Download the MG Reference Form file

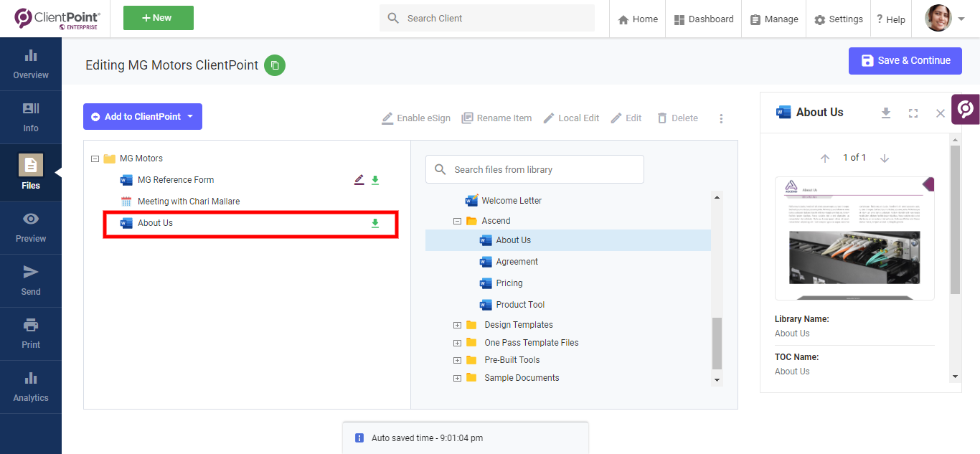pos(374,180)
